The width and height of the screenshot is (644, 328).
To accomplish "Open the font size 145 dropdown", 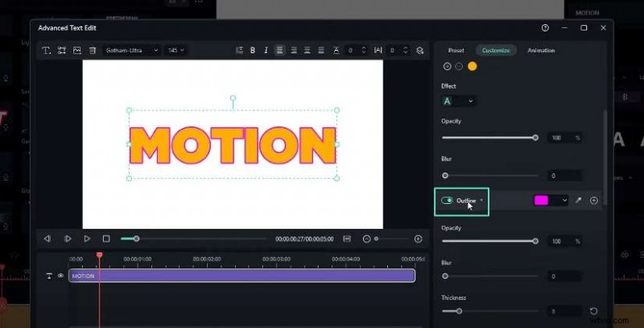I will point(175,50).
